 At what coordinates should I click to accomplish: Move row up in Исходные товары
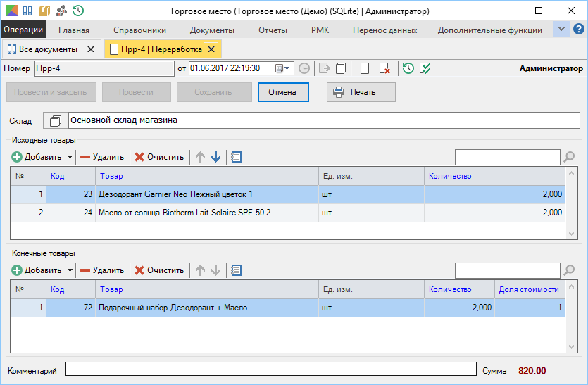pos(200,157)
